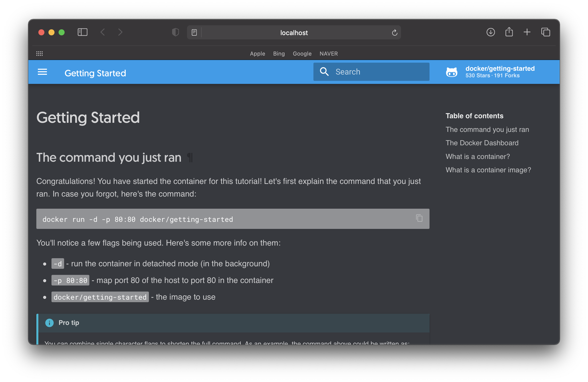Reload the localhost page
The width and height of the screenshot is (588, 382).
(394, 33)
